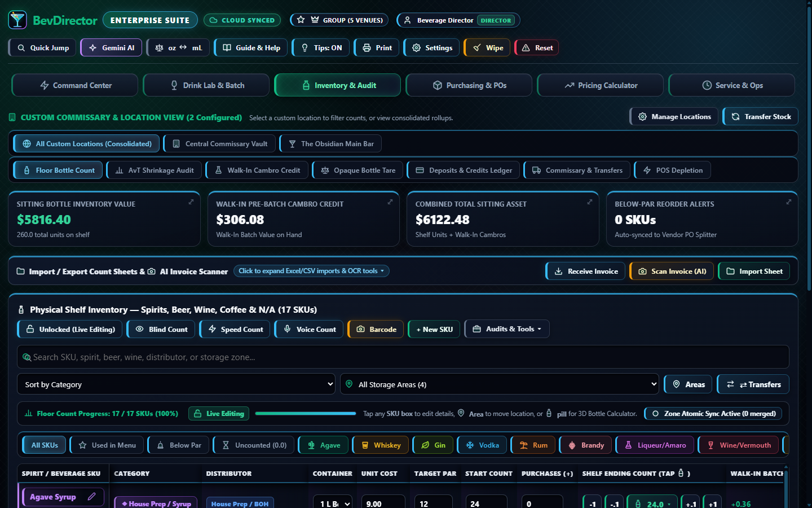Expand the Walk-In Pre-Batch Cambro Credit card
Image resolution: width=812 pixels, height=508 pixels.
click(390, 202)
